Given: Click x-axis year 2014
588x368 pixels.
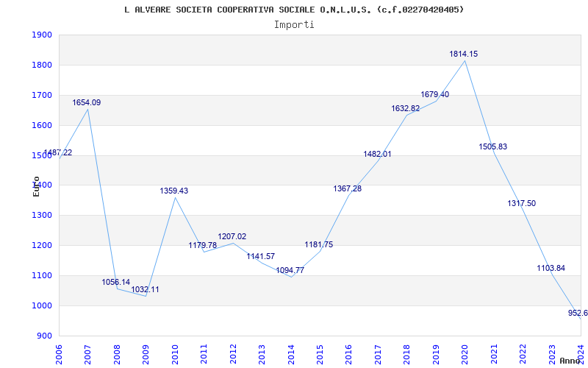Looking at the screenshot, I should [x=291, y=354].
